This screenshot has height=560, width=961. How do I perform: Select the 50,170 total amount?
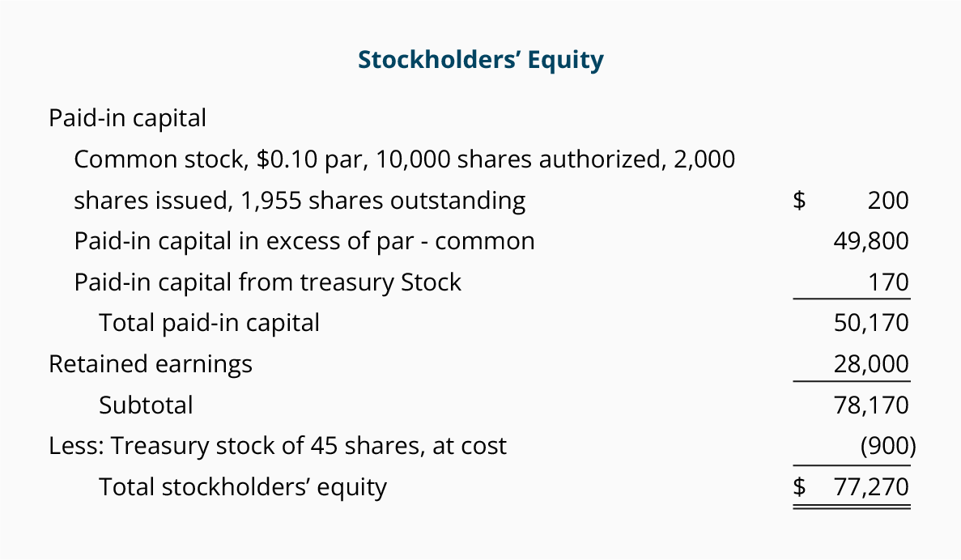pyautogui.click(x=871, y=323)
